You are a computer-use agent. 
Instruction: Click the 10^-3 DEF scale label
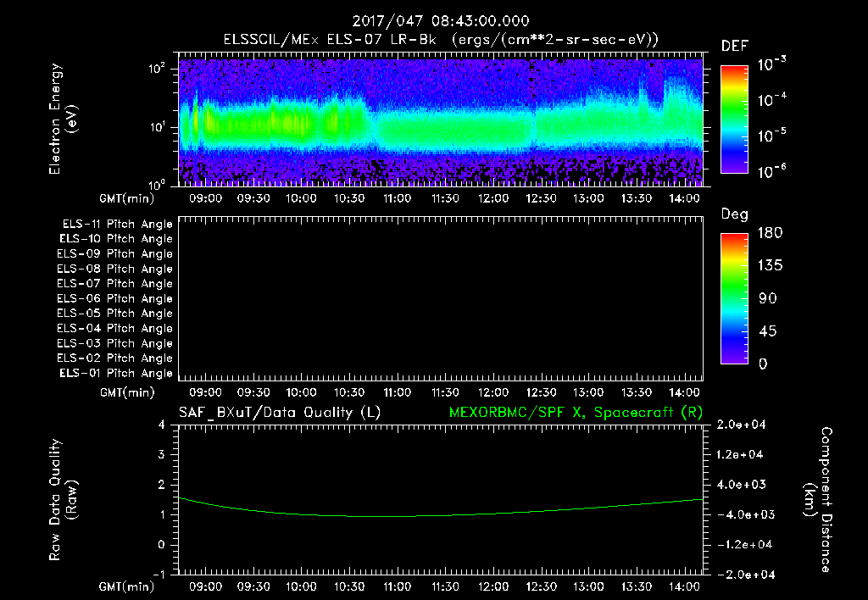point(771,64)
